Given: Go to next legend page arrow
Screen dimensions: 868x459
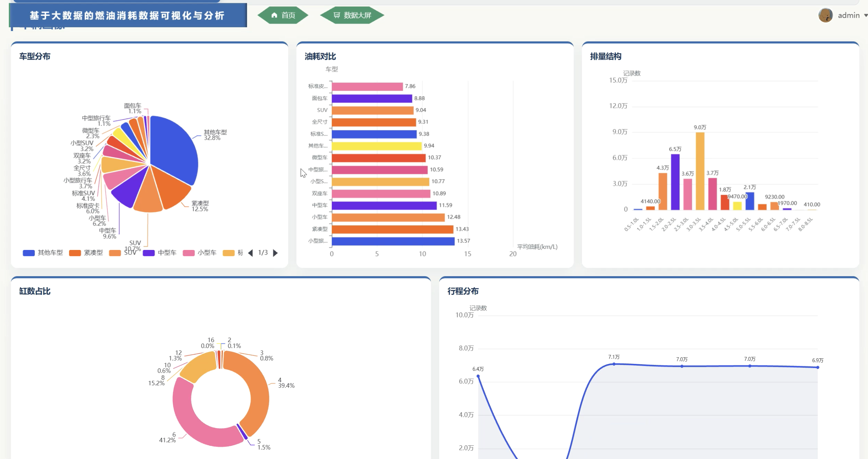Looking at the screenshot, I should 275,253.
